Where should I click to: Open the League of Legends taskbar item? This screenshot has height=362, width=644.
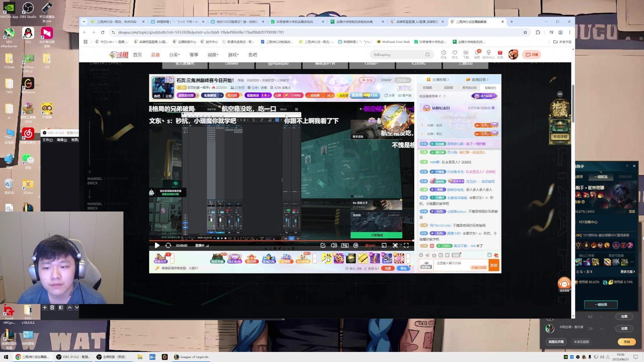click(x=192, y=357)
